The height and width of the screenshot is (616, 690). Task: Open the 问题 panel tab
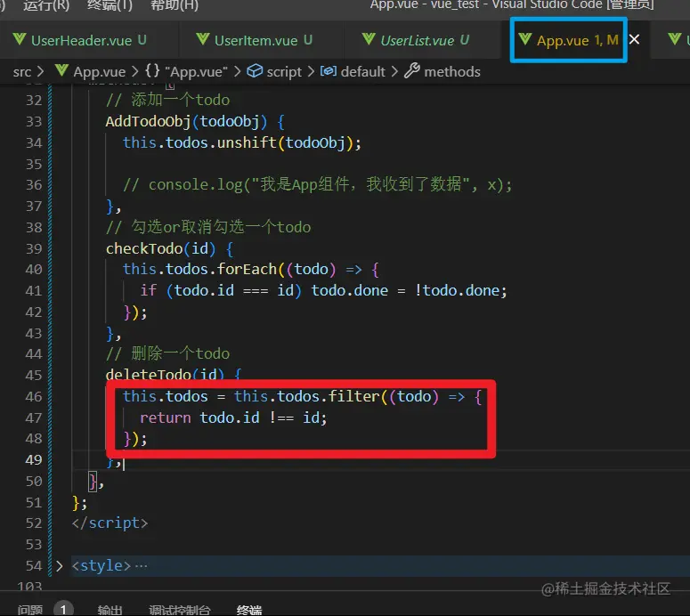click(x=30, y=610)
